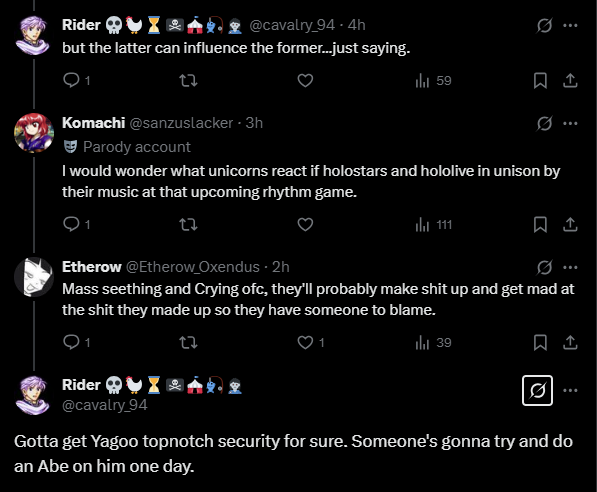
Task: Expand more options on Rider's main tweet
Action: (x=570, y=390)
